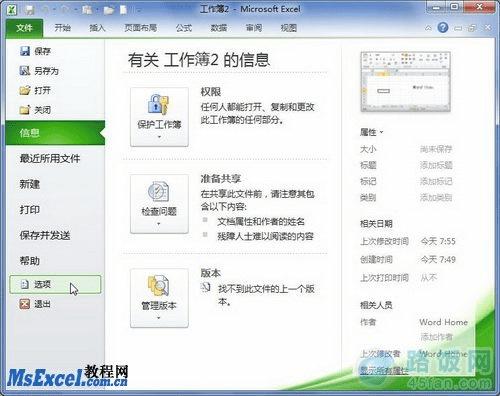Click the Manage Versions magnifier icon
Image resolution: width=500 pixels, height=396 pixels.
(x=159, y=285)
